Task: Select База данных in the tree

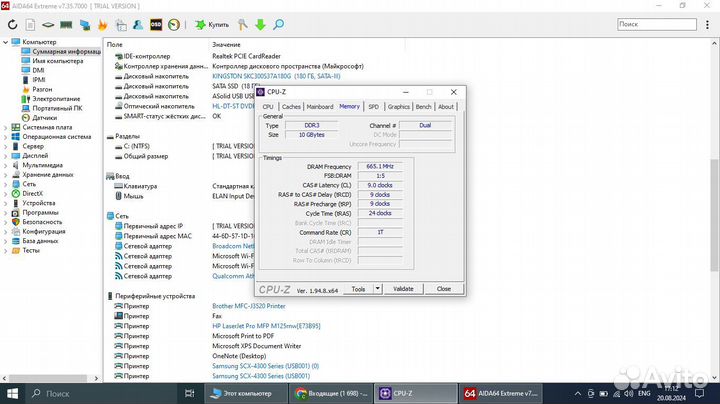Action: (40, 241)
